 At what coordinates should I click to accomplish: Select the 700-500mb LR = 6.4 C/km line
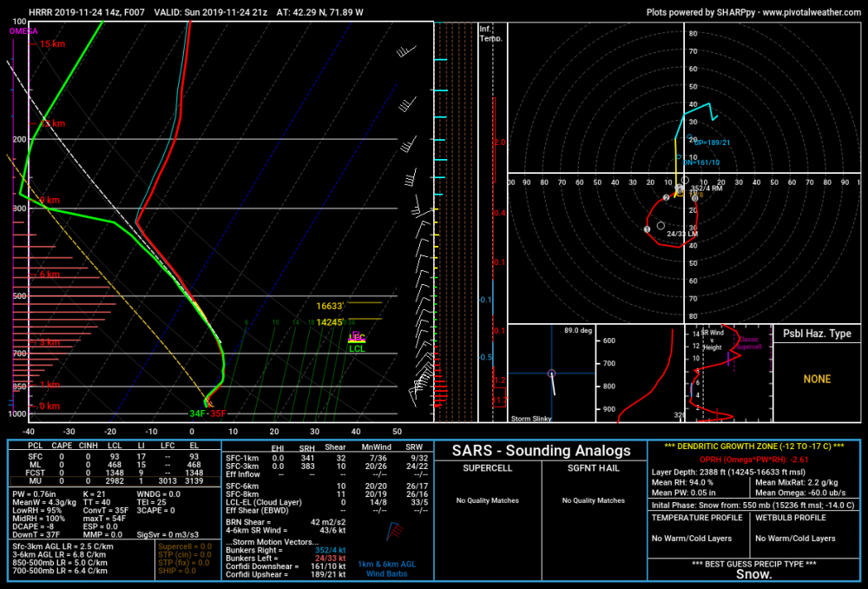click(60, 571)
